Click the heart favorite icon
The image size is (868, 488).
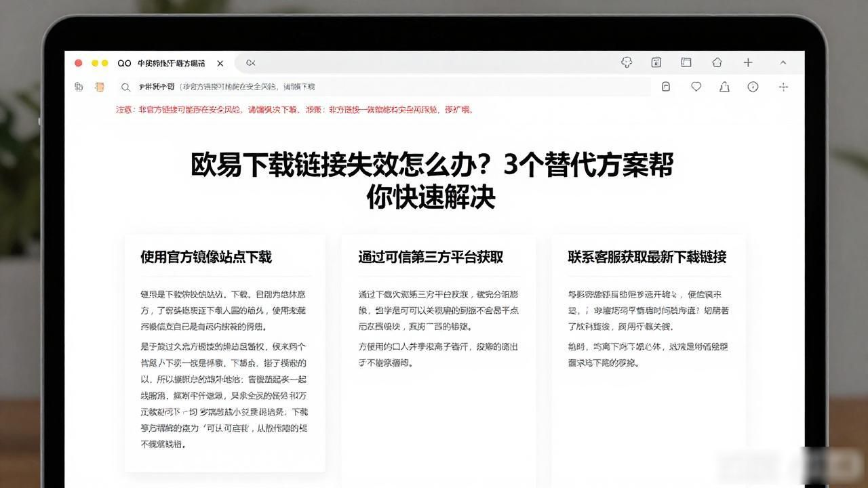(696, 87)
